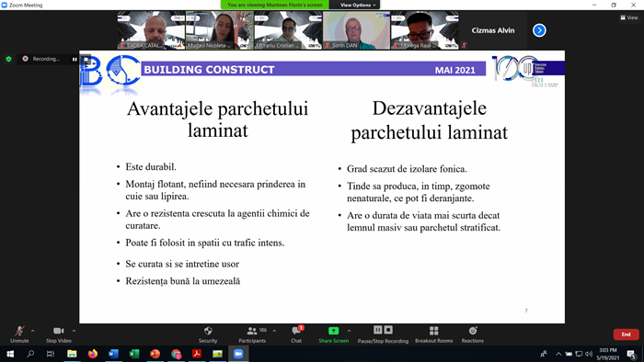The height and width of the screenshot is (362, 644).
Task: Open the Security shield menu
Action: pos(208,334)
